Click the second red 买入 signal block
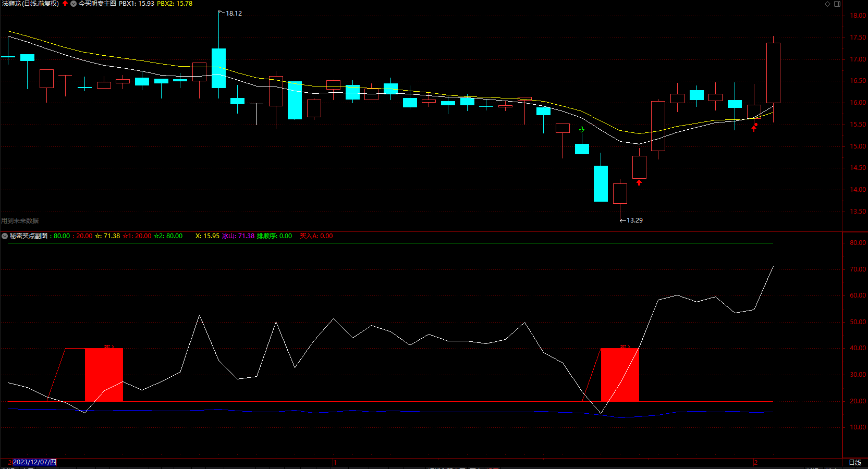The image size is (868, 469). click(620, 375)
